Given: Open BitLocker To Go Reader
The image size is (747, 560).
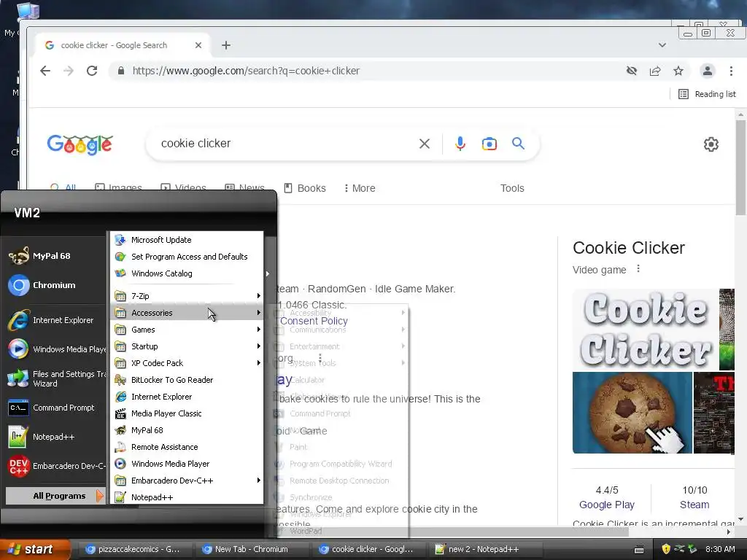Looking at the screenshot, I should (x=187, y=379).
